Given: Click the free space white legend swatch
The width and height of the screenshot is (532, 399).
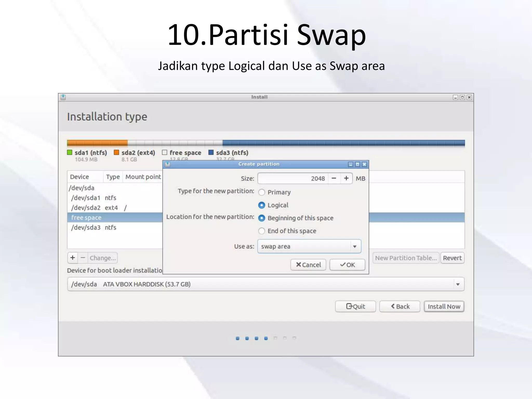Looking at the screenshot, I should pos(164,152).
